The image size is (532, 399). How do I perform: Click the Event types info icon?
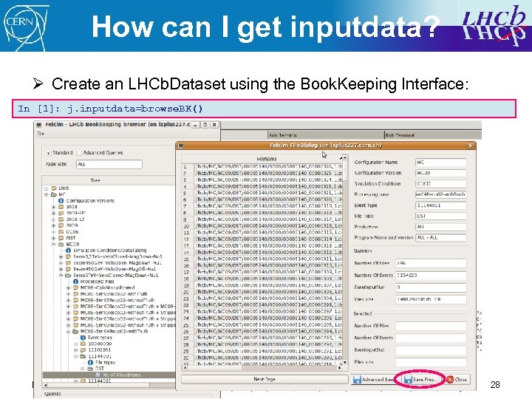point(83,338)
